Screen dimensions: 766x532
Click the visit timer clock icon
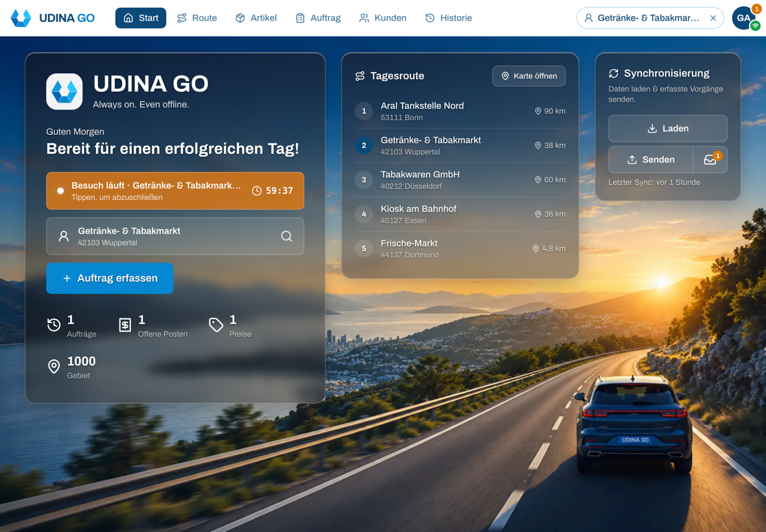(x=256, y=191)
